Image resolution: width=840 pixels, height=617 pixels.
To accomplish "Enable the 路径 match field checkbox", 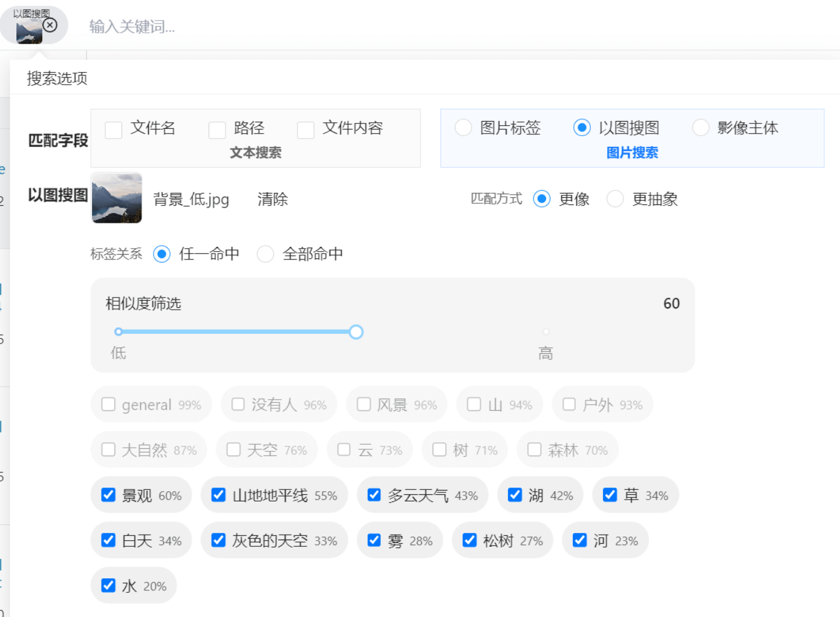I will pos(217,129).
